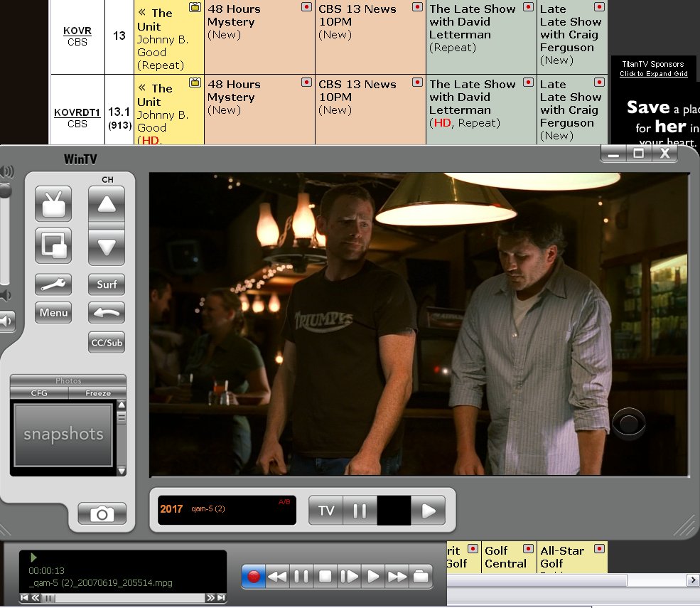The height and width of the screenshot is (608, 700).
Task: Take a snapshot with the camera button
Action: tap(102, 513)
